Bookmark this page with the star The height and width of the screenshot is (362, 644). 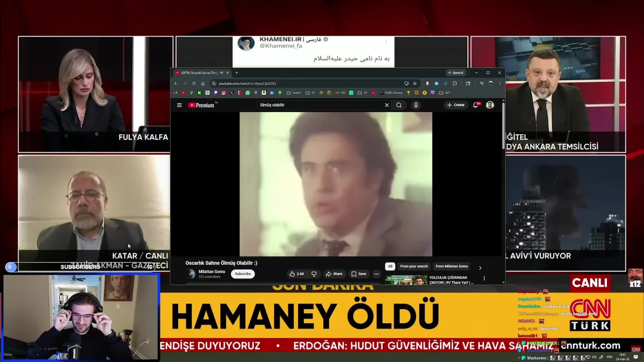[415, 83]
